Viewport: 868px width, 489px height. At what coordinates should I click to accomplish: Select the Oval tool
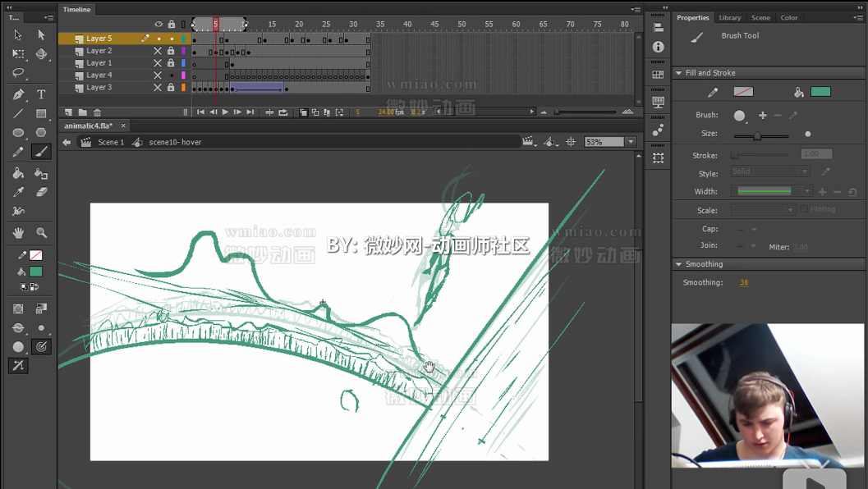[x=18, y=132]
